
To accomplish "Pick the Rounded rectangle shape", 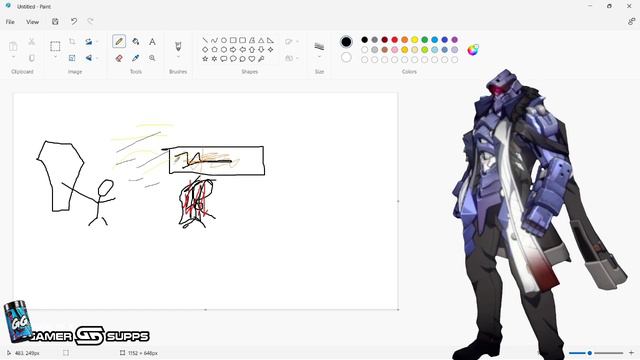I will (x=242, y=40).
